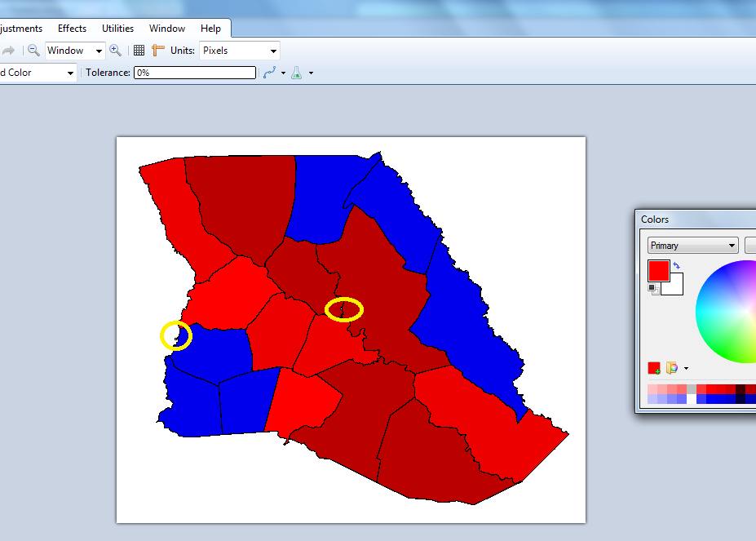756x541 pixels.
Task: Select the white swatch in palette row
Action: tap(692, 399)
